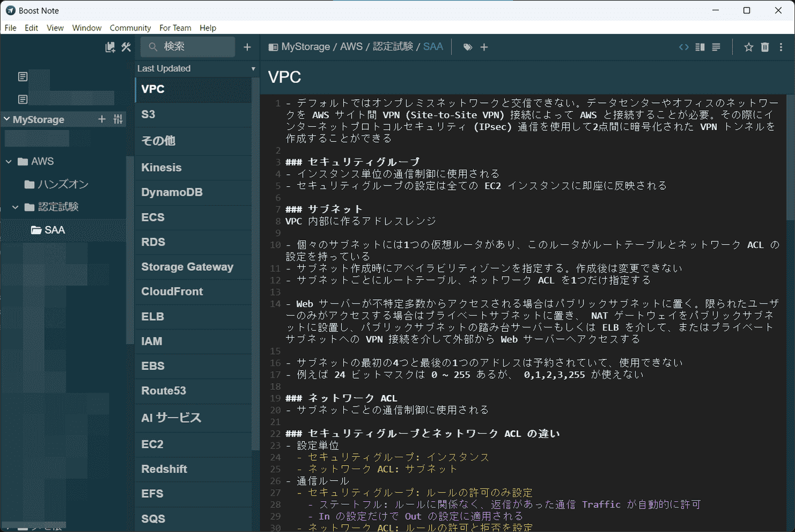
Task: Enable split editor view
Action: [x=700, y=47]
